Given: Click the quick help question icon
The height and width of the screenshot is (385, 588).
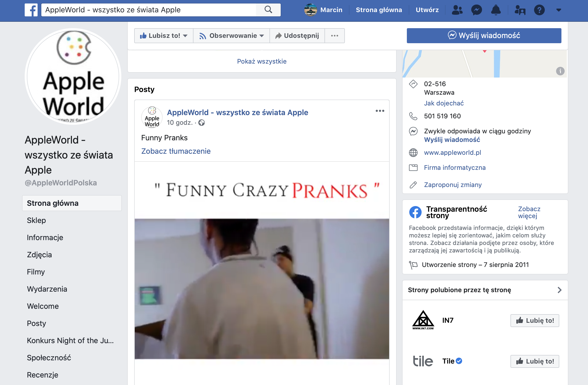Looking at the screenshot, I should click(539, 10).
